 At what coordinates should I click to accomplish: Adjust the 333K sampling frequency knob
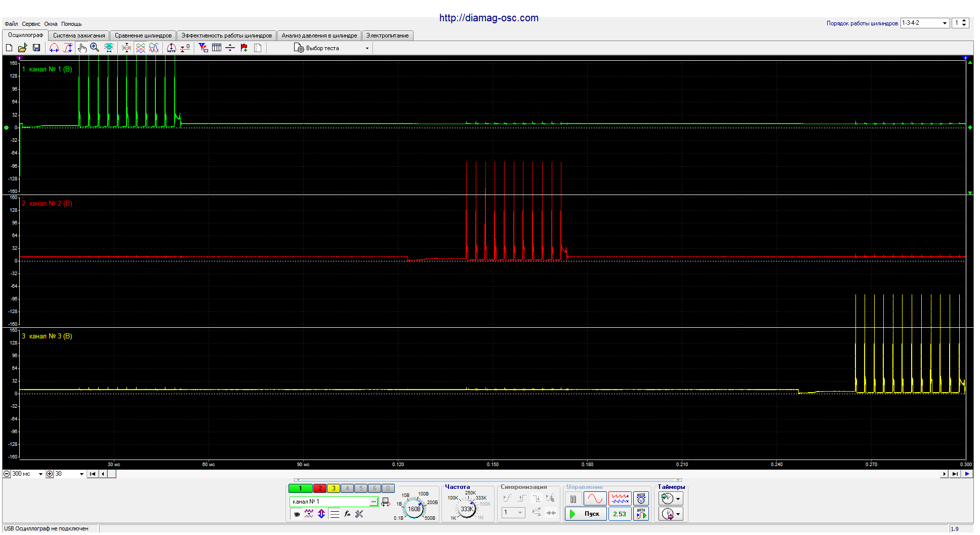[x=467, y=509]
